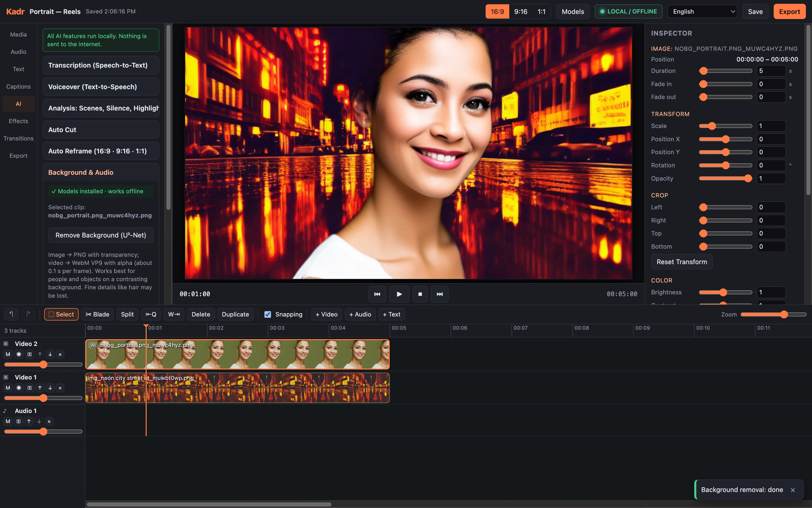Add a new text track
This screenshot has height=508, width=812.
pyautogui.click(x=391, y=314)
